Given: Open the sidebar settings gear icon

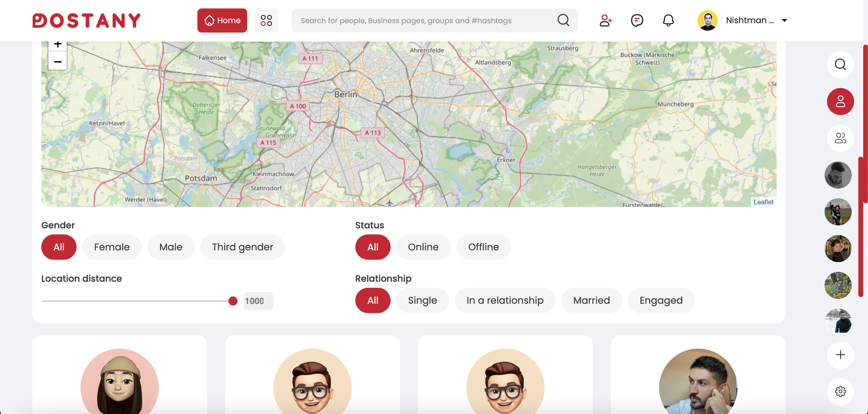Looking at the screenshot, I should coord(840,391).
